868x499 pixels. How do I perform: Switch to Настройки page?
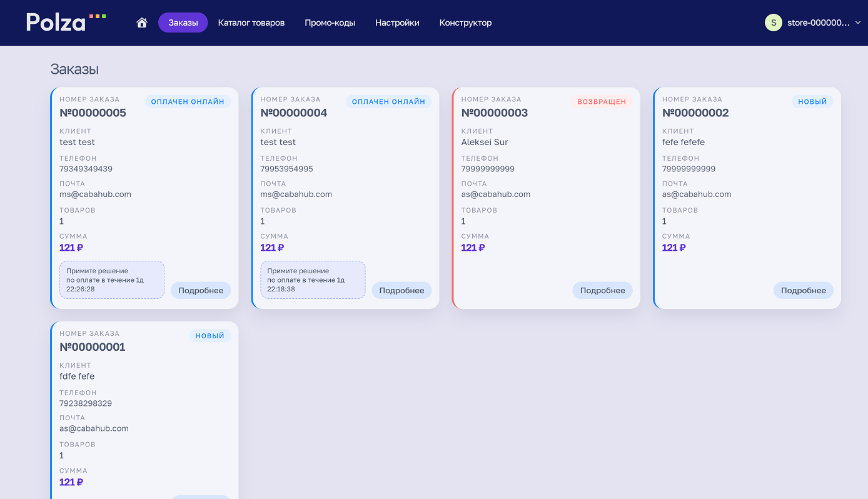pos(397,23)
